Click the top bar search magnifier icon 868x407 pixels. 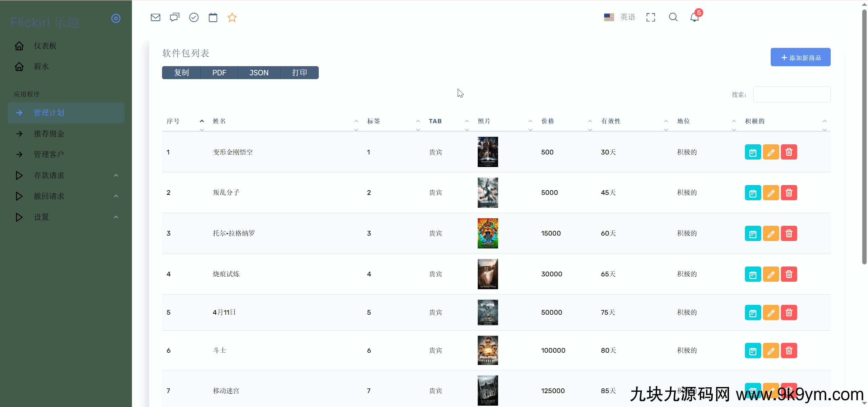click(x=673, y=17)
